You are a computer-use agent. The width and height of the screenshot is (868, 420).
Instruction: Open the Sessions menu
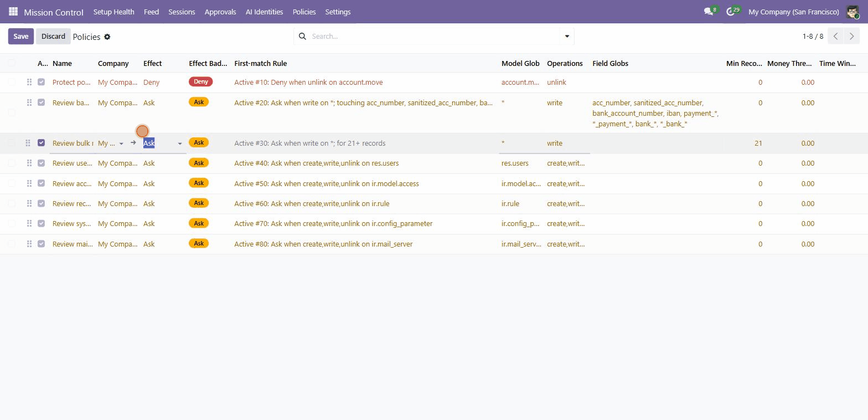coord(182,12)
